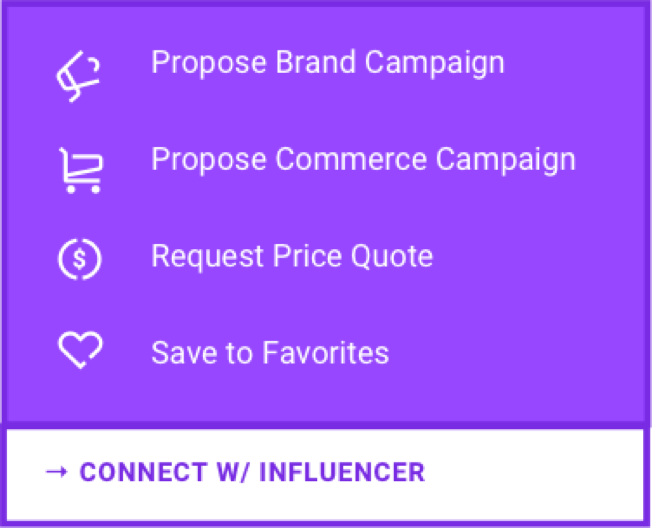Click the dollar sign circle icon
The width and height of the screenshot is (652, 528).
(x=79, y=259)
